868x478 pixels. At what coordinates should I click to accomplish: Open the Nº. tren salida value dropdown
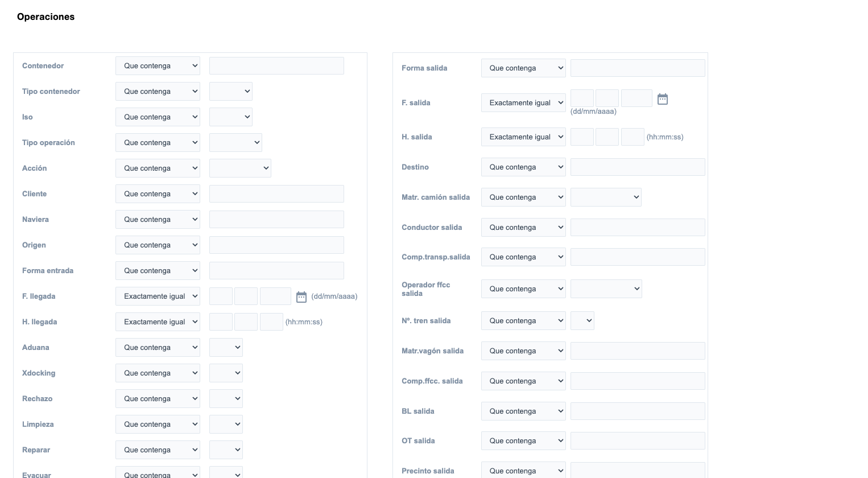[x=582, y=321]
